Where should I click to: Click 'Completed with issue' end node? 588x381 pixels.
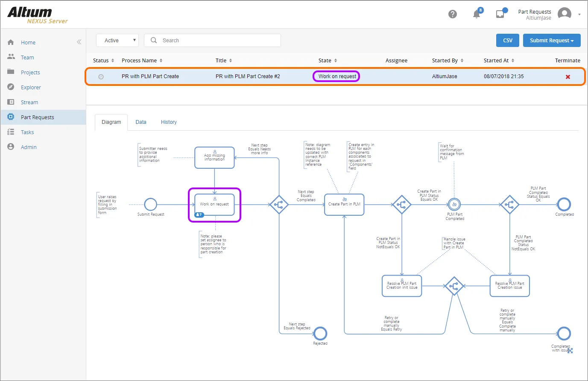pyautogui.click(x=564, y=334)
